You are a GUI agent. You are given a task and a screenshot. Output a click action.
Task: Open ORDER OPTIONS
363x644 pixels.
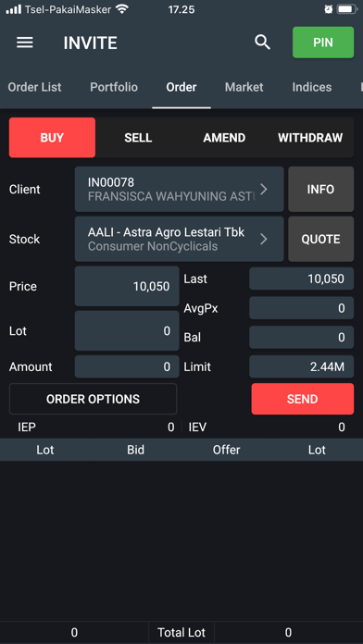(x=93, y=399)
